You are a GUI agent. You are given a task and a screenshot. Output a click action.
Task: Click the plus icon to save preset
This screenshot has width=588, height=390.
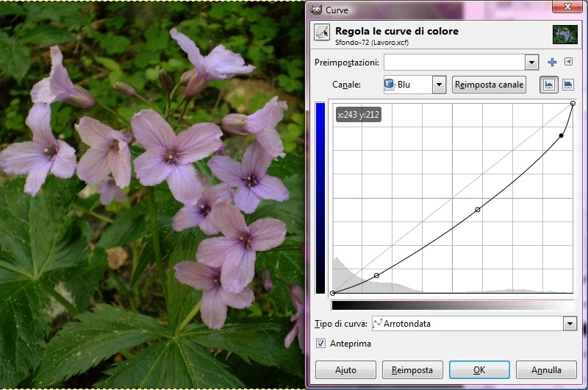pyautogui.click(x=552, y=63)
